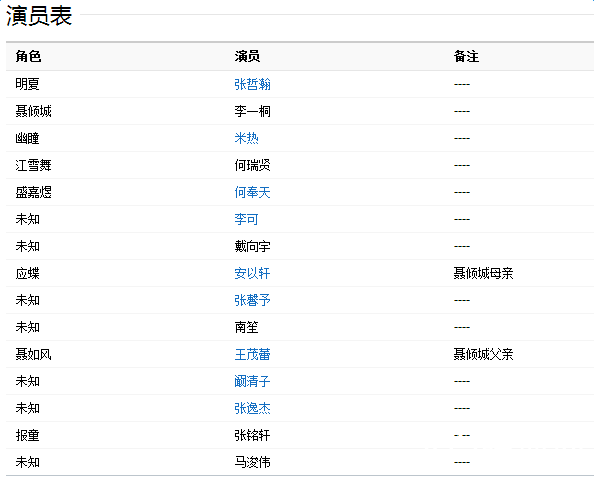The width and height of the screenshot is (594, 484).
Task: Select the role cell 报童
Action: (27, 436)
